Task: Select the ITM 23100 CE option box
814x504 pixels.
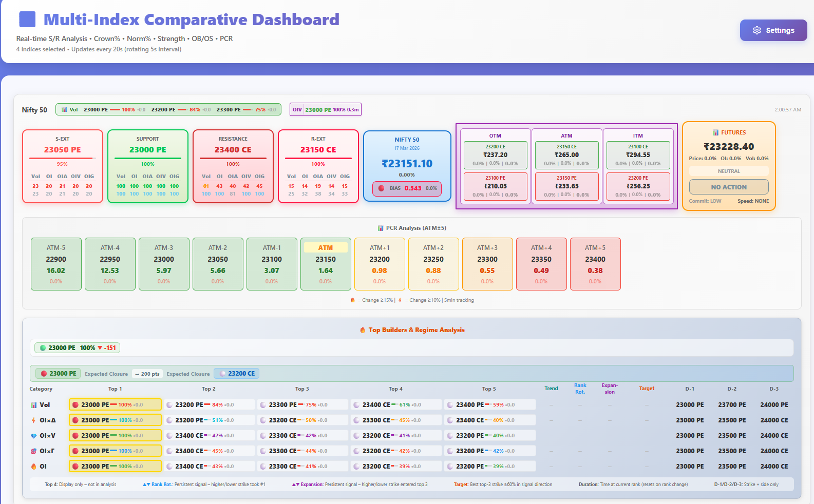Action: click(x=638, y=155)
